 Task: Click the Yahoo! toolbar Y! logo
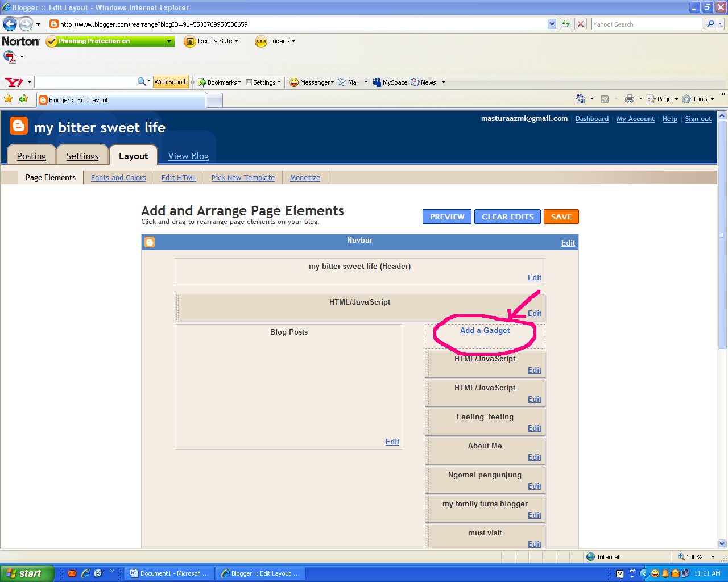pos(13,82)
